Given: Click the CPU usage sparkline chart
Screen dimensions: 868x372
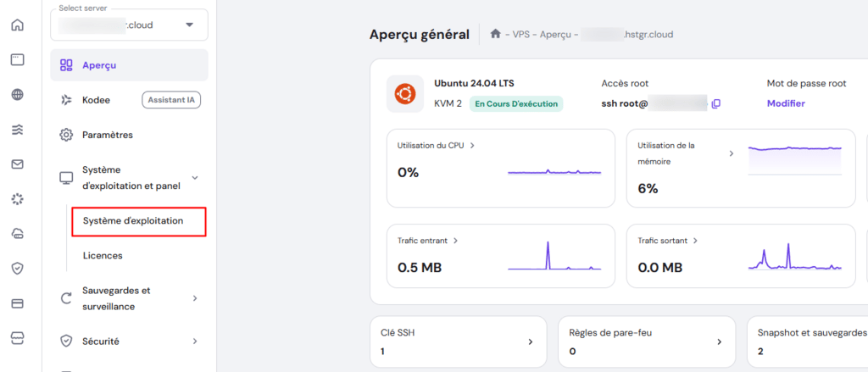Looking at the screenshot, I should [554, 173].
